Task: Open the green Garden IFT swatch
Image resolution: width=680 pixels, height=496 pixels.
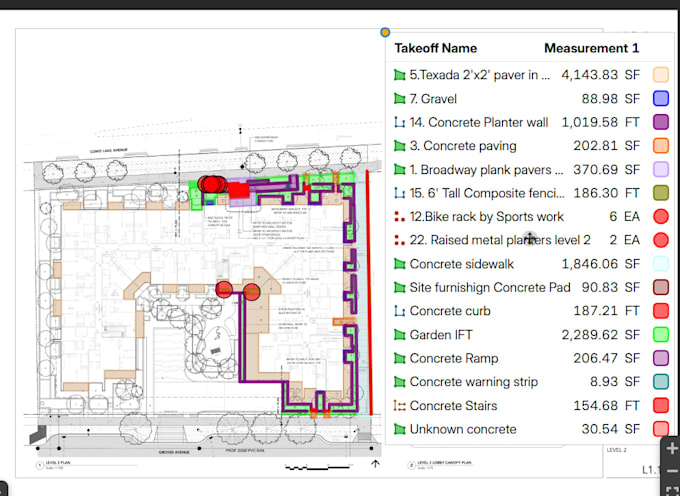Action: tap(661, 335)
